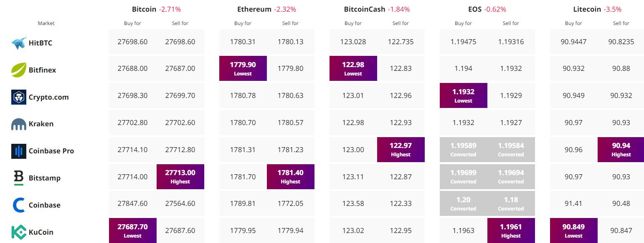
Task: Click Coinbase Pro highest Litecoin sell 90.94
Action: click(621, 150)
